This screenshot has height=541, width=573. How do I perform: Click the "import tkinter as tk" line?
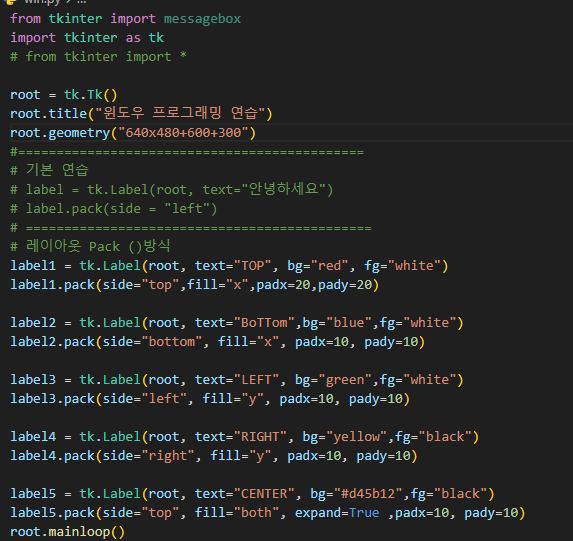coord(87,38)
